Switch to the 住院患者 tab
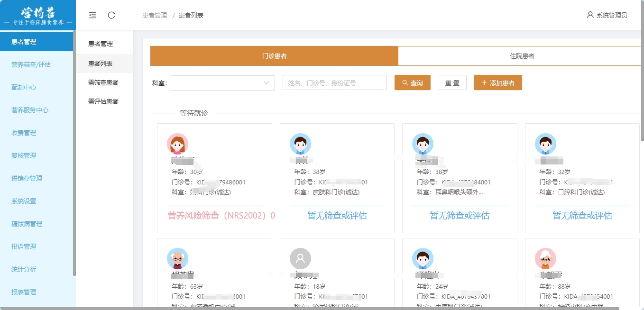The width and height of the screenshot is (644, 310). [522, 56]
